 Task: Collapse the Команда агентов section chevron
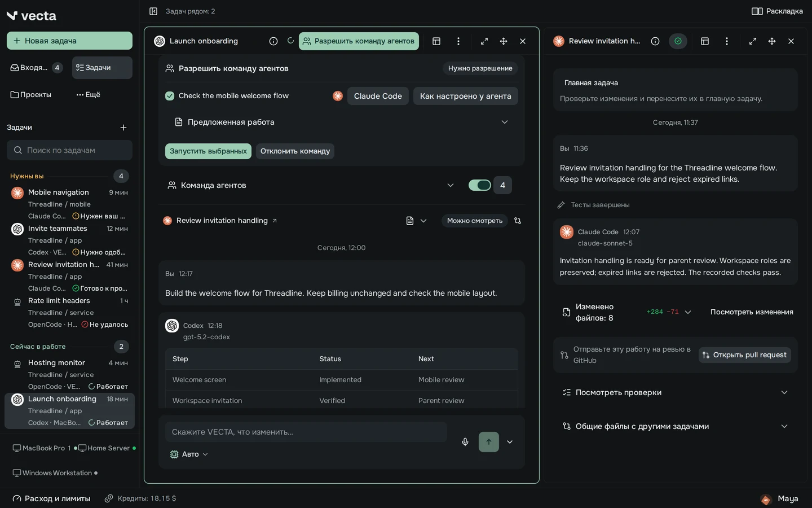451,185
